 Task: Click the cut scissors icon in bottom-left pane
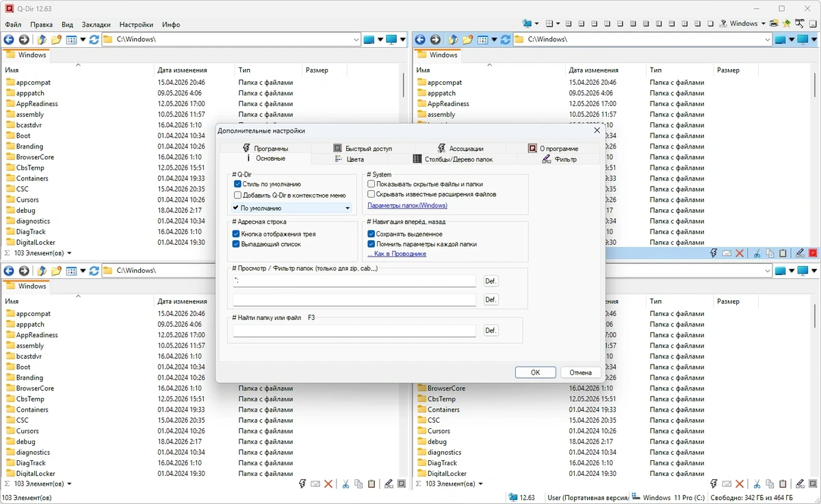(346, 483)
